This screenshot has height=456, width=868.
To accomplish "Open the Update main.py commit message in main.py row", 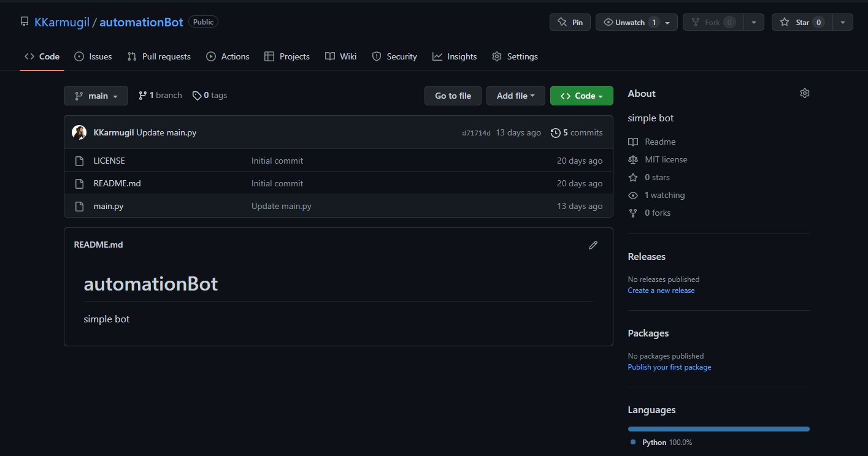I will [282, 206].
